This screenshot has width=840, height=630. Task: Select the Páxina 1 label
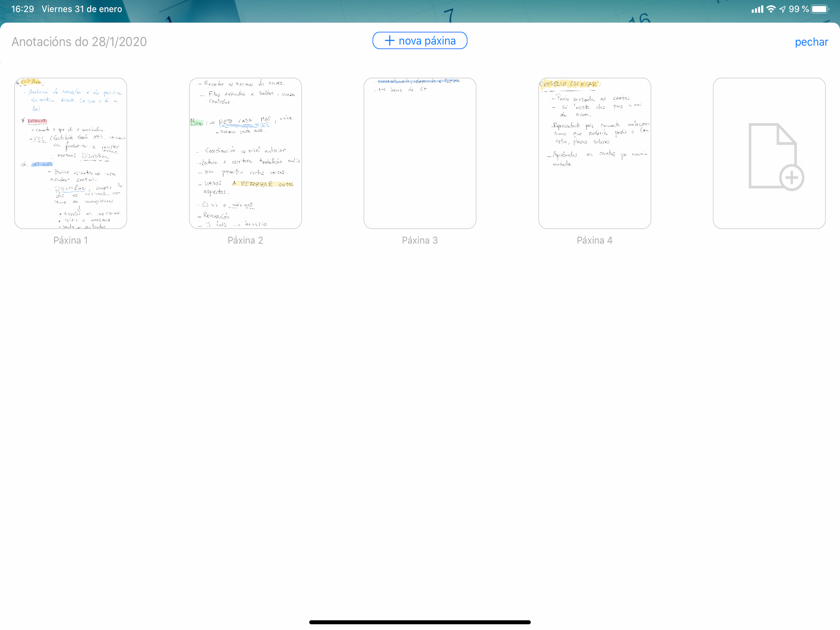pos(71,240)
